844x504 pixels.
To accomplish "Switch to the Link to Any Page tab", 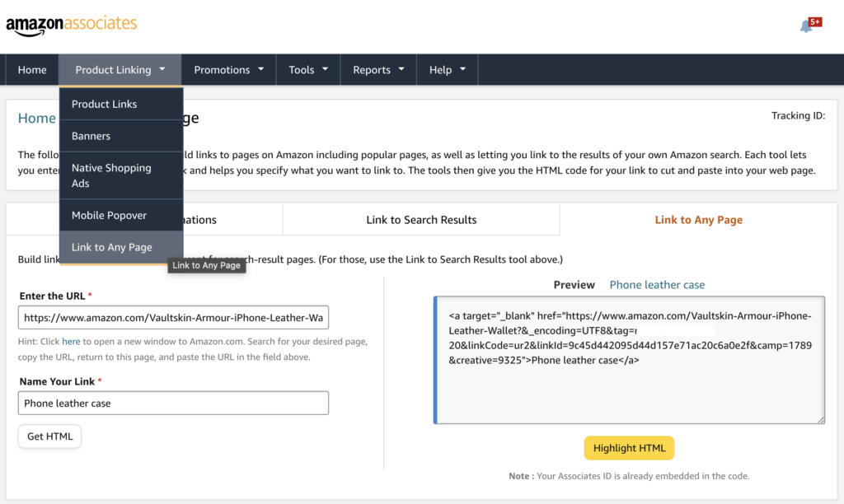I will pos(699,219).
